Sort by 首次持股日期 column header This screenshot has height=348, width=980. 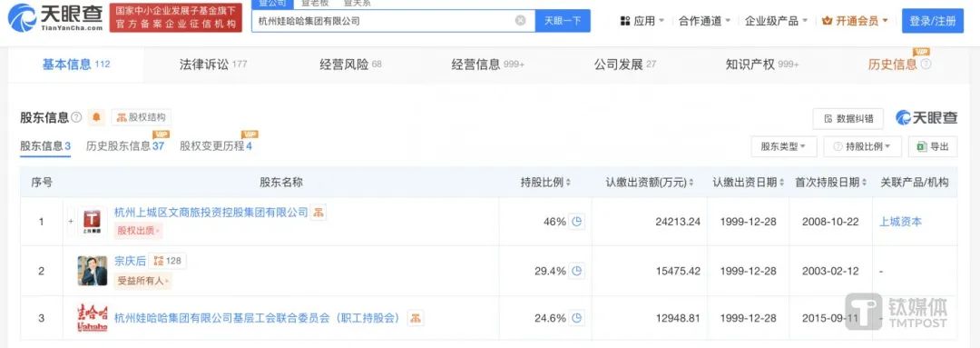pyautogui.click(x=830, y=182)
